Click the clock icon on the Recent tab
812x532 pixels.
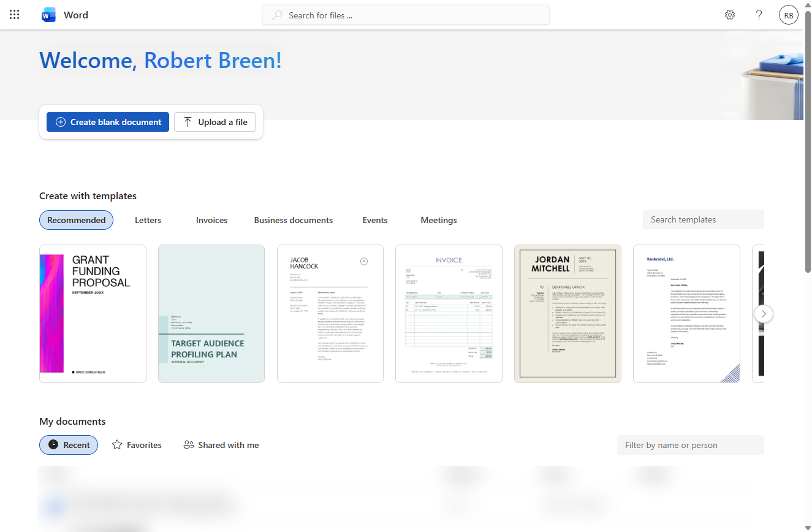pyautogui.click(x=53, y=445)
